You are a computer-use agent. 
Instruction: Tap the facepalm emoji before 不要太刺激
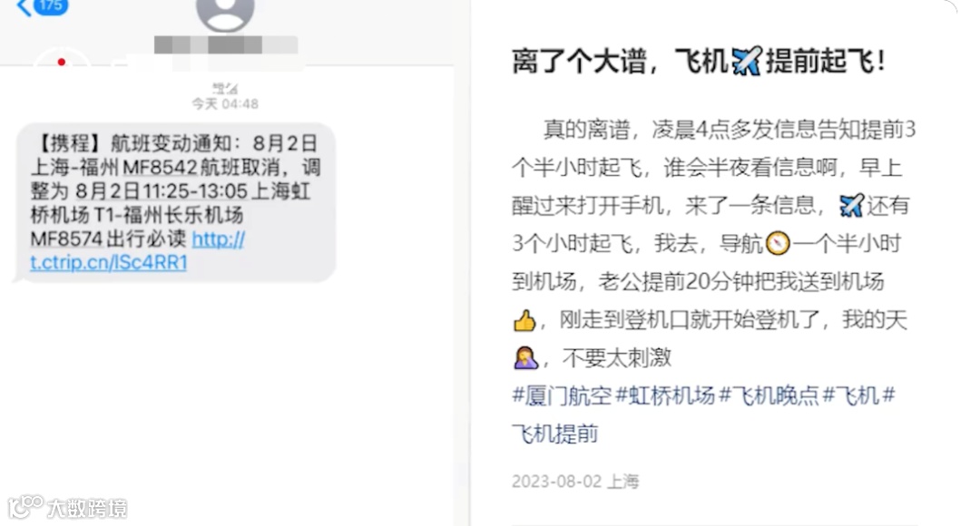(x=525, y=358)
